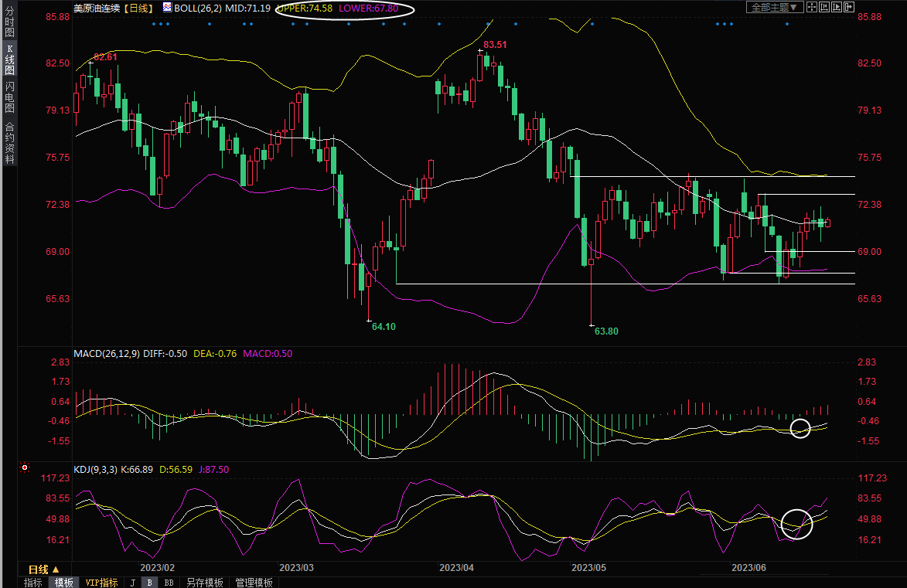Toggle the J indicator button
Screen dimensions: 907x588
point(132,583)
